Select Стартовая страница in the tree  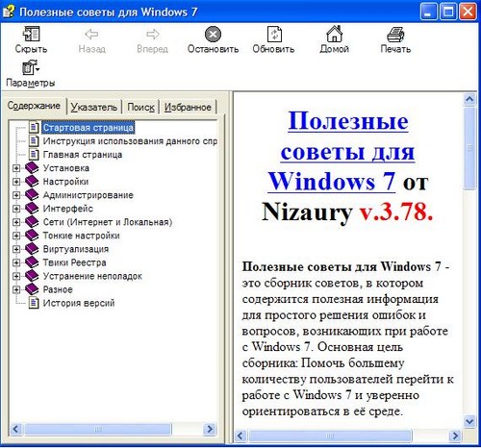click(89, 127)
